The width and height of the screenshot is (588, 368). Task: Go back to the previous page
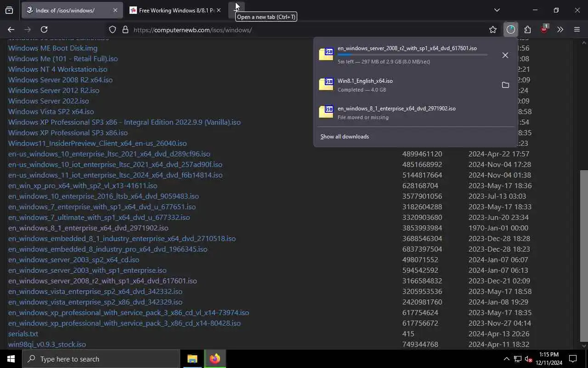click(11, 29)
